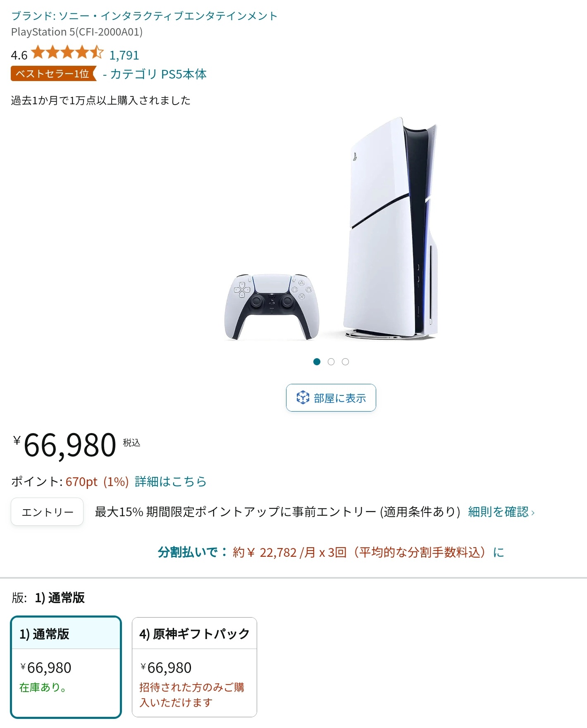Screen dimensions: 587x728
Task: Select the 1) 通常版 edition option
Action: coord(66,667)
